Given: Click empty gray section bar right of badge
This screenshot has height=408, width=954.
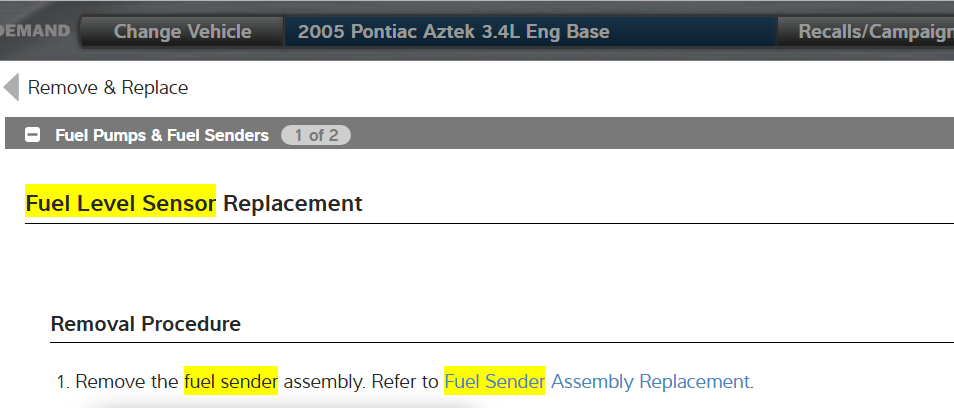Looking at the screenshot, I should pos(650,135).
